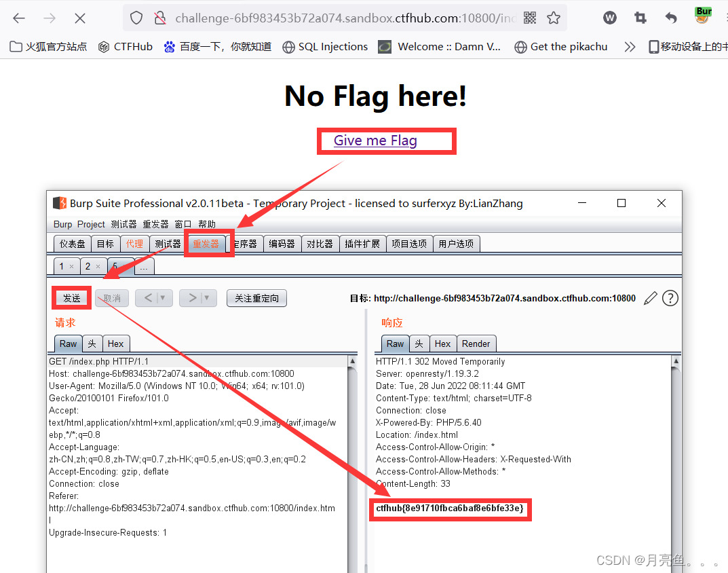Click the shield tracking protection icon

tap(136, 18)
